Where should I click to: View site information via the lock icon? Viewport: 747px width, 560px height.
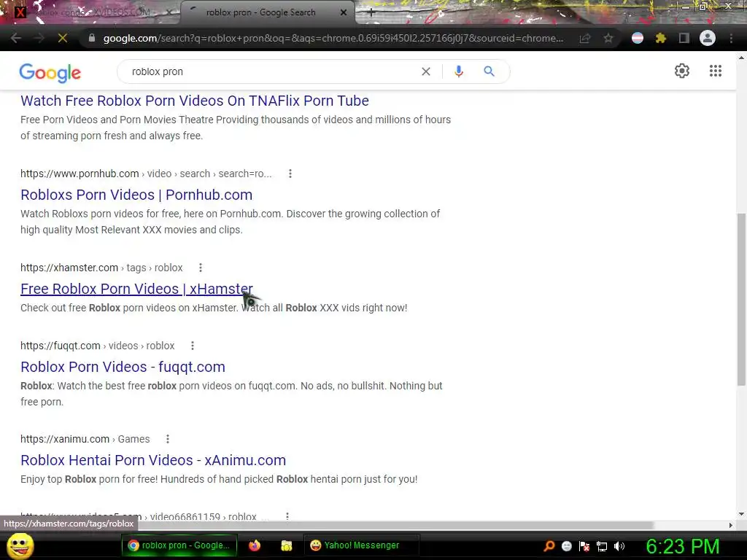point(91,38)
